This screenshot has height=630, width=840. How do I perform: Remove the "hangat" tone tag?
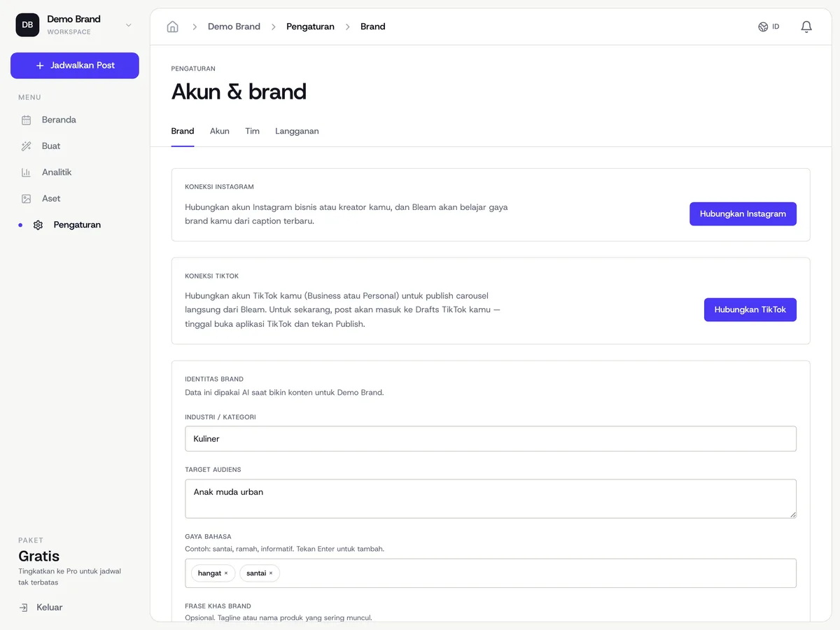coord(225,573)
